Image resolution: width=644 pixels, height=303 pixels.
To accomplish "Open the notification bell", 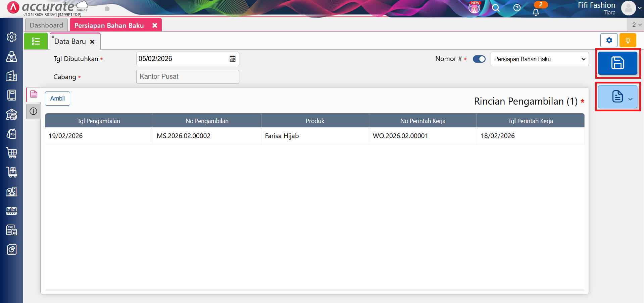I will click(x=536, y=12).
